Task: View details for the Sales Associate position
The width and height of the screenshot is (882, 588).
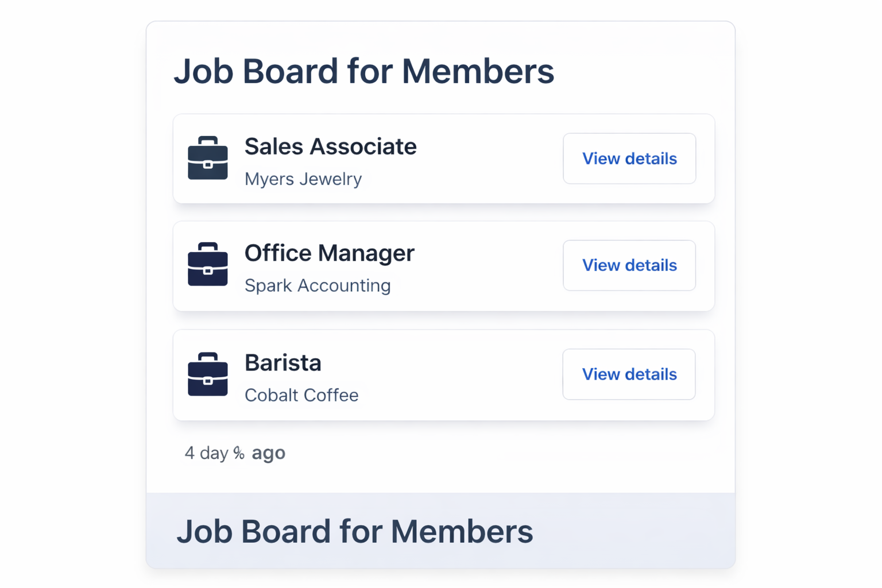Action: click(629, 158)
